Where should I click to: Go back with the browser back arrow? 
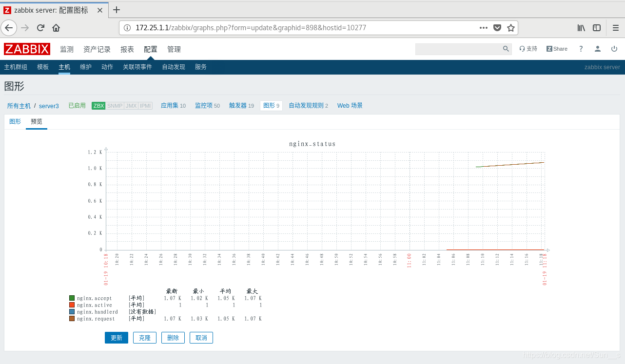(9, 28)
